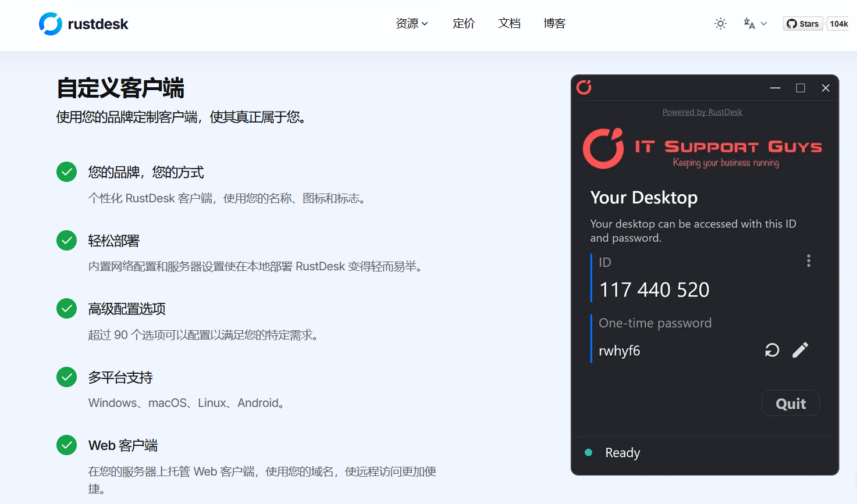857x504 pixels.
Task: Click the GitHub Stars button
Action: 803,24
